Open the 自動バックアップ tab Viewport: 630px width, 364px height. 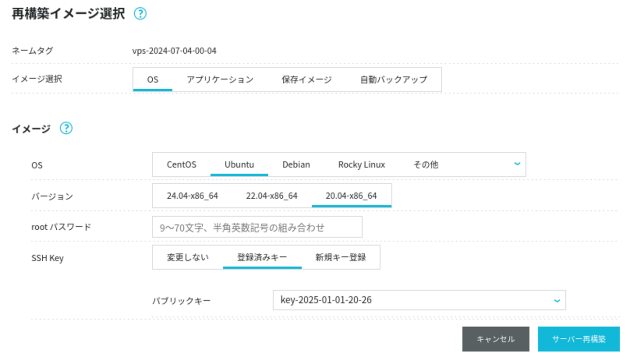pyautogui.click(x=393, y=79)
